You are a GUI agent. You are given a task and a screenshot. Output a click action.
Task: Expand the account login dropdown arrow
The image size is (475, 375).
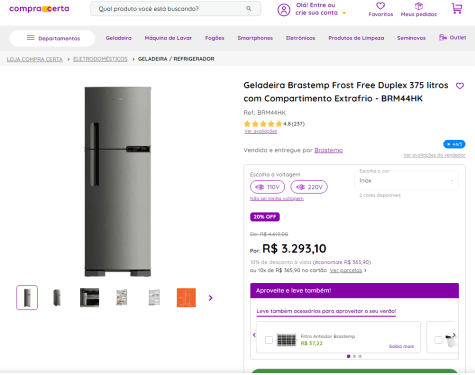(344, 13)
